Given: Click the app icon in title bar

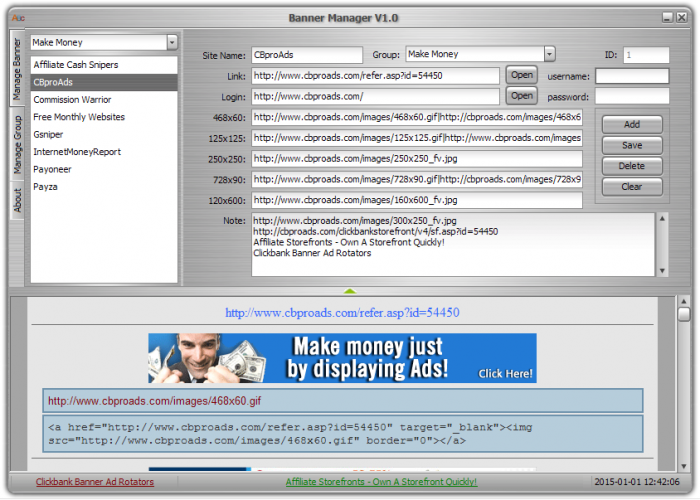Looking at the screenshot, I should coord(15,17).
